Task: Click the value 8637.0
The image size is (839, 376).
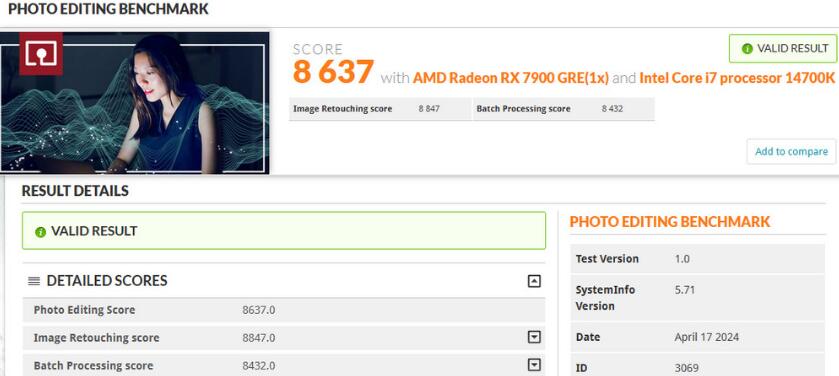Action: pos(259,310)
